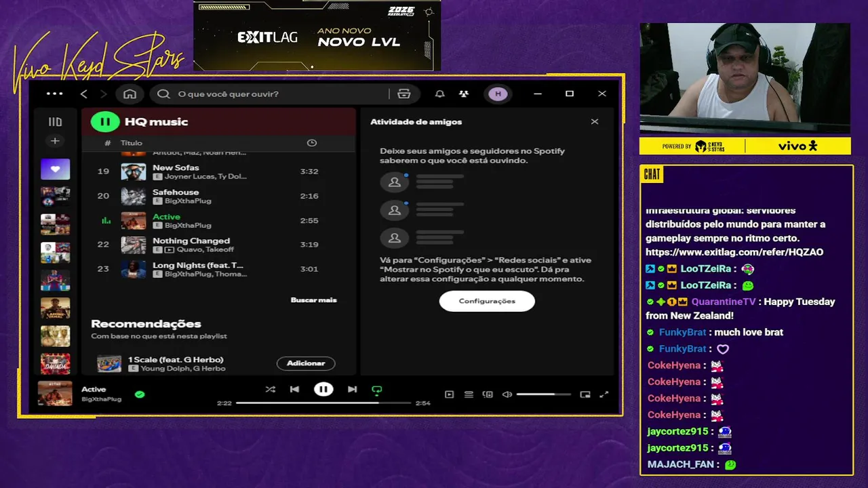Mute with the volume speaker icon

[507, 394]
